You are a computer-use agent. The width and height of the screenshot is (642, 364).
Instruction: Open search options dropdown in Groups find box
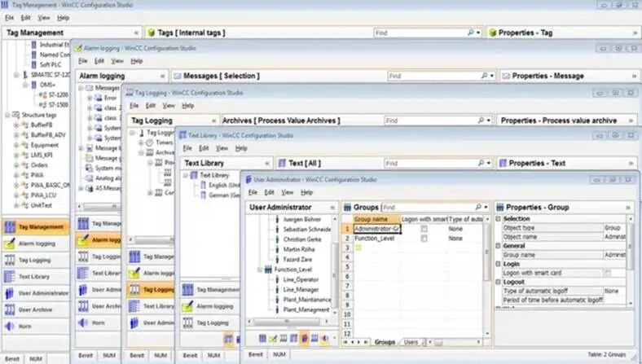coord(486,207)
